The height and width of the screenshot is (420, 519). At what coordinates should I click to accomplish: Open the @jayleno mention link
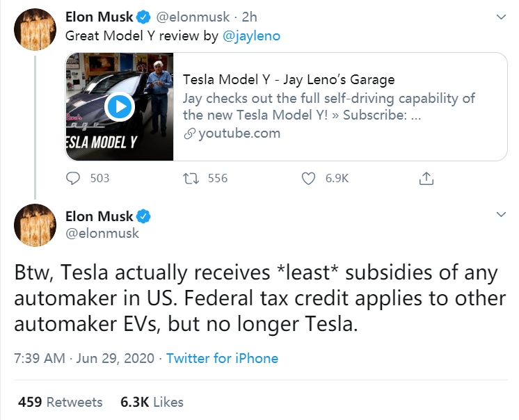(251, 36)
